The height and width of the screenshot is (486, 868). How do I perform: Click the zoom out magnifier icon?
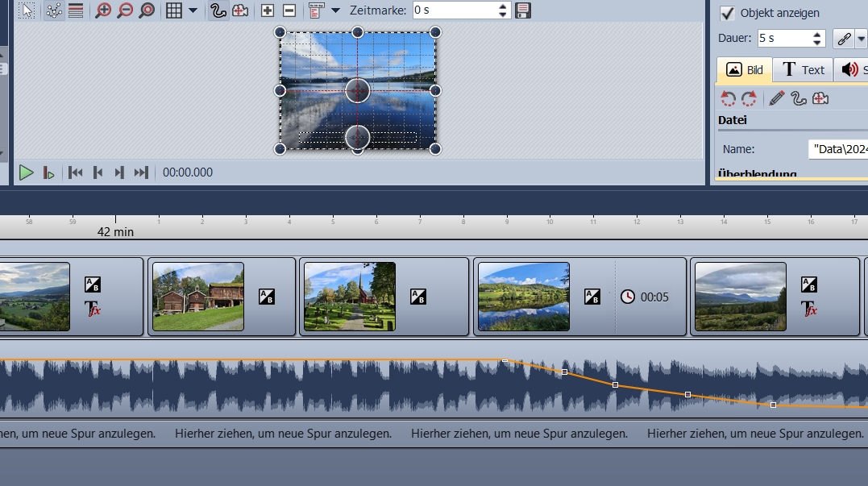tap(125, 10)
